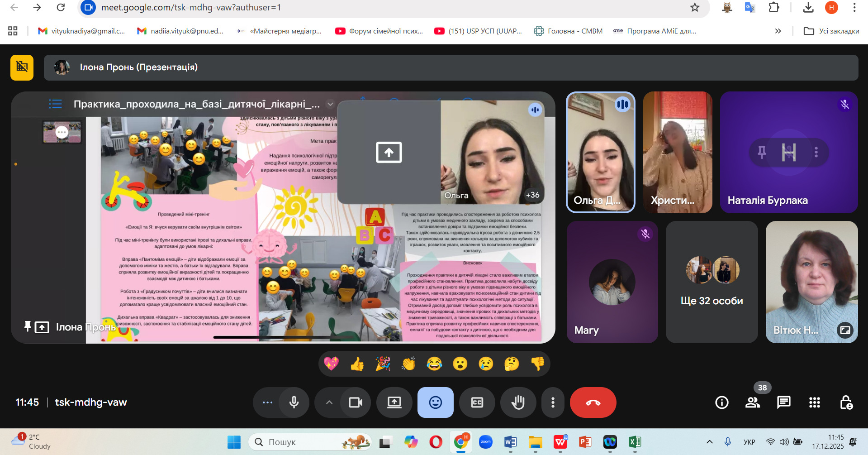Show the participants list icon
Viewport: 868px width, 455px height.
click(x=753, y=402)
